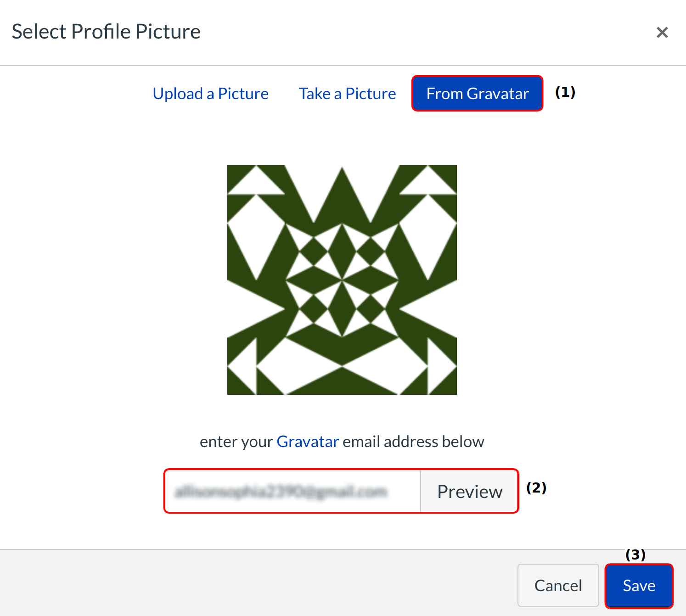
Task: Open the Gravatar website link
Action: [308, 442]
